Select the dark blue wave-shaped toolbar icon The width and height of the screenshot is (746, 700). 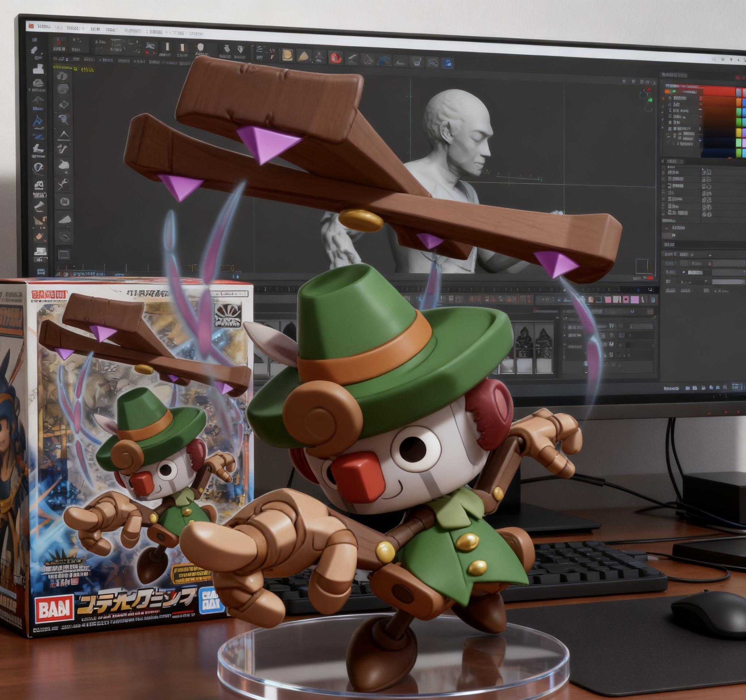pos(384,61)
